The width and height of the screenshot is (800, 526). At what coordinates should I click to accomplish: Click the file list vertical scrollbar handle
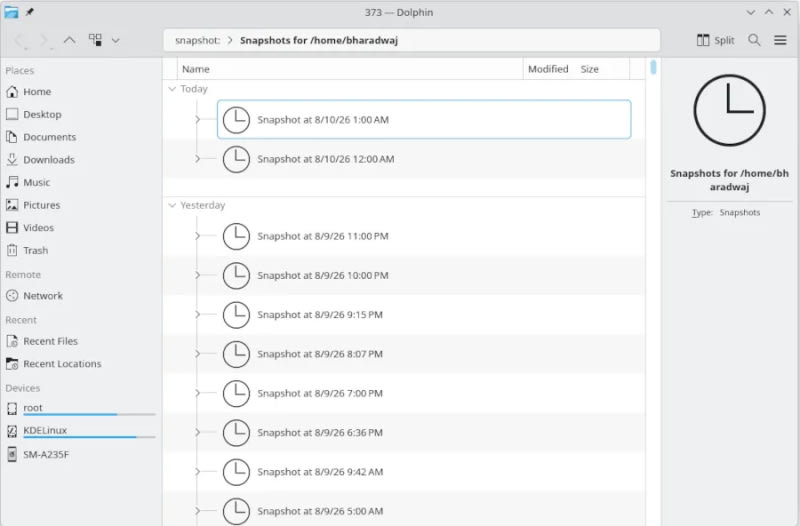click(653, 67)
